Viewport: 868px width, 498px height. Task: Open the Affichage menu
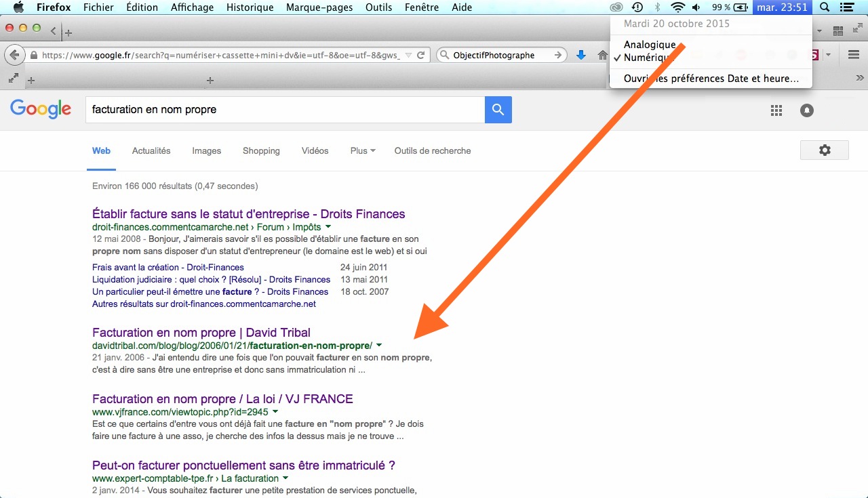192,7
